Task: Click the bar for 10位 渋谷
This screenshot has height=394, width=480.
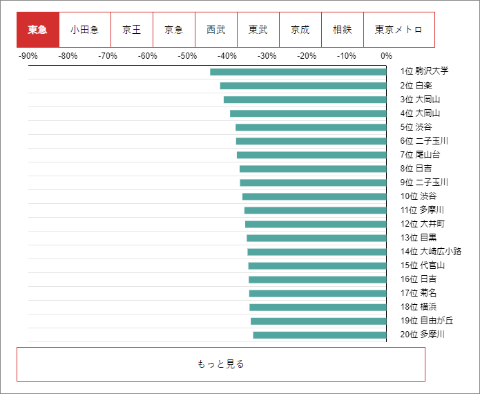Action: 314,197
